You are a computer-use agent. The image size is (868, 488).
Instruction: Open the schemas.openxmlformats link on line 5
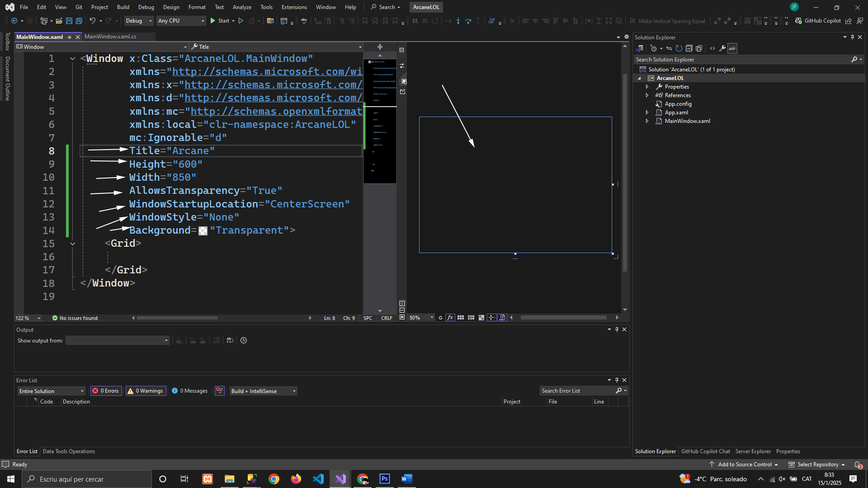click(276, 112)
